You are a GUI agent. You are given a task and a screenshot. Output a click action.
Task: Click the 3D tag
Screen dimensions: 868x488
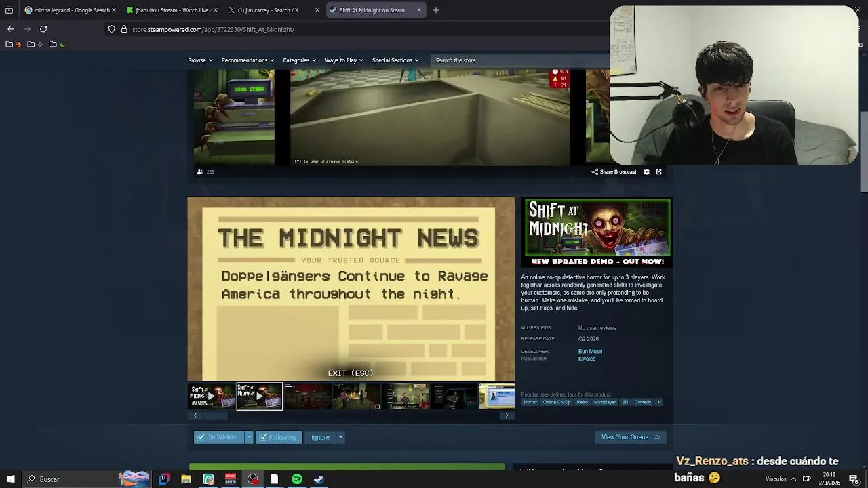pos(625,402)
